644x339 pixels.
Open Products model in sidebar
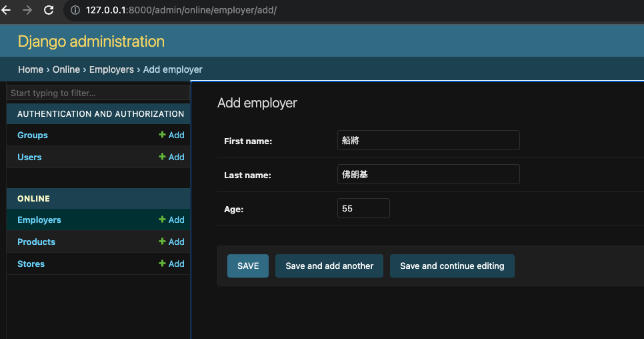coord(36,242)
